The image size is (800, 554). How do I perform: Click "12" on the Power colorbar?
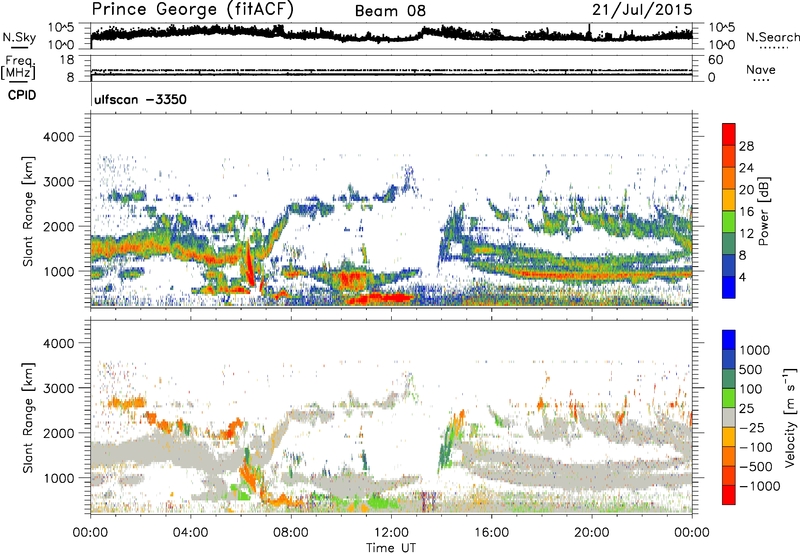(x=746, y=233)
